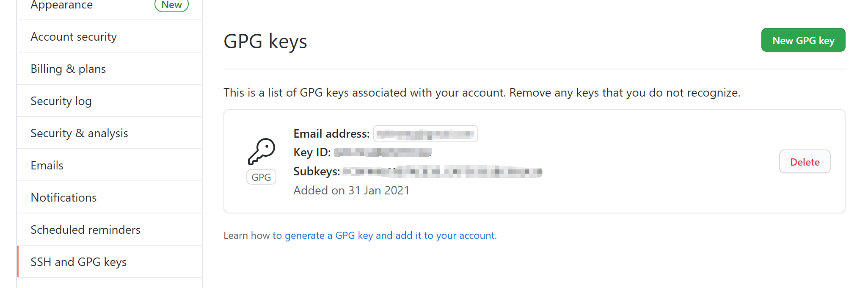Open Scheduled reminders
Screen dimensions: 868x288
click(x=85, y=229)
